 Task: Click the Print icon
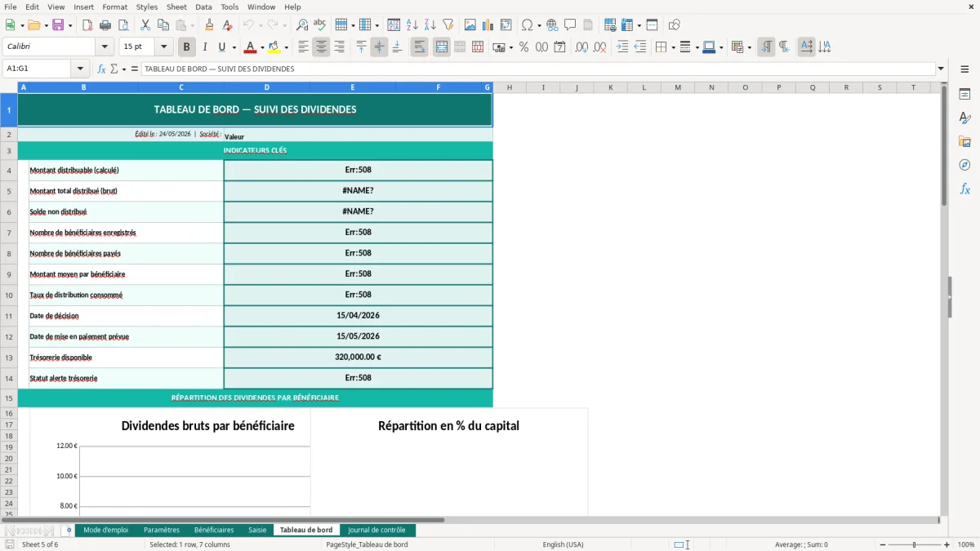[x=105, y=25]
